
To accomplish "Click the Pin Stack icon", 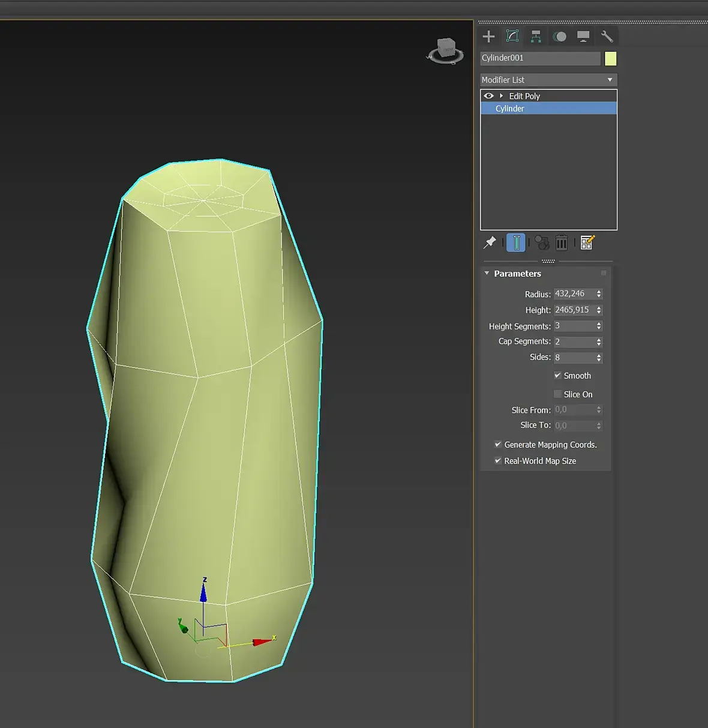I will tap(490, 242).
